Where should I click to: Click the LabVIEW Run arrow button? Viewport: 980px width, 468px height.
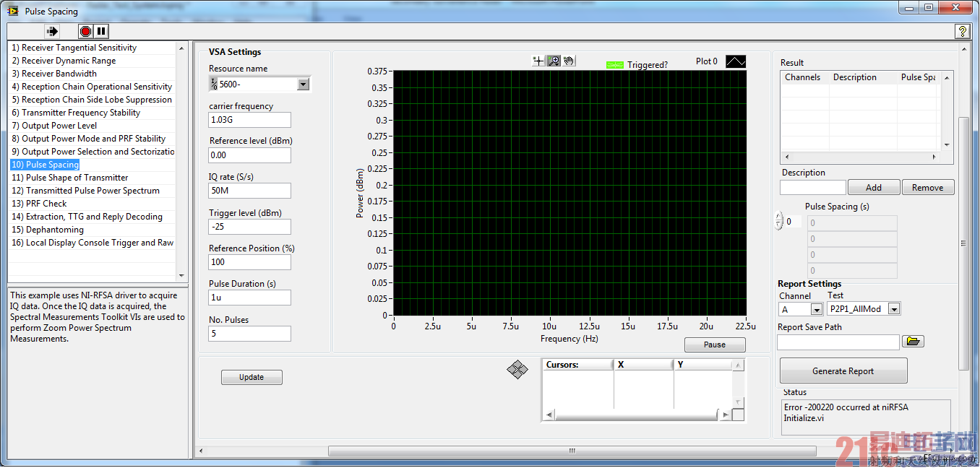pos(51,32)
